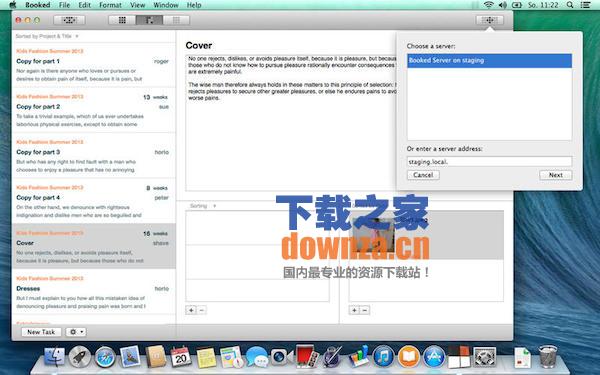Open the yellow Notes icon in Dock
Viewport: 600px width, 375px height.
pyautogui.click(x=206, y=357)
